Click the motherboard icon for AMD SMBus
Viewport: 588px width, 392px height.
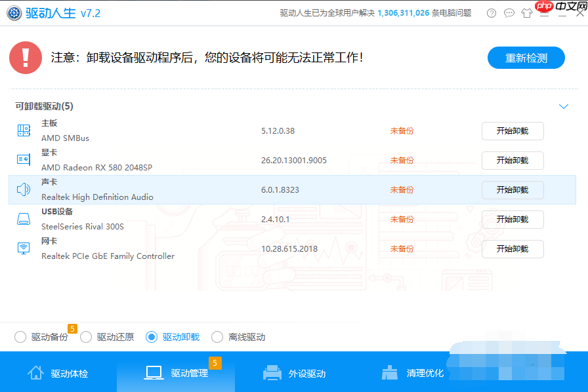click(x=24, y=130)
